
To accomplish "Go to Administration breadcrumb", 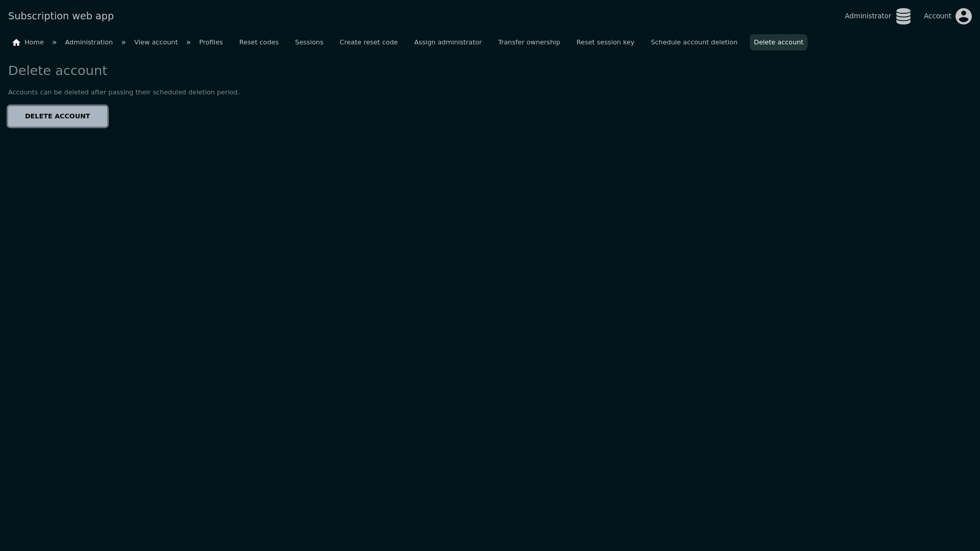I will (89, 42).
